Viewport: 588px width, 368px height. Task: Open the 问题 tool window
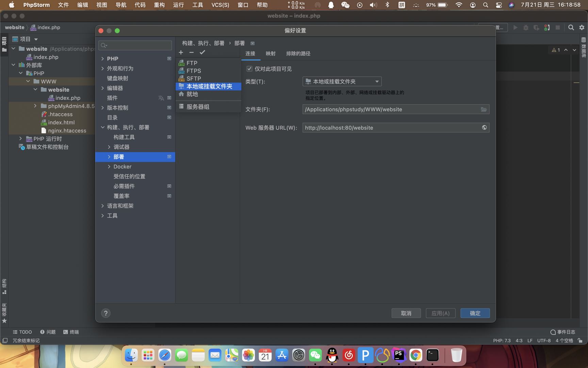tap(48, 332)
